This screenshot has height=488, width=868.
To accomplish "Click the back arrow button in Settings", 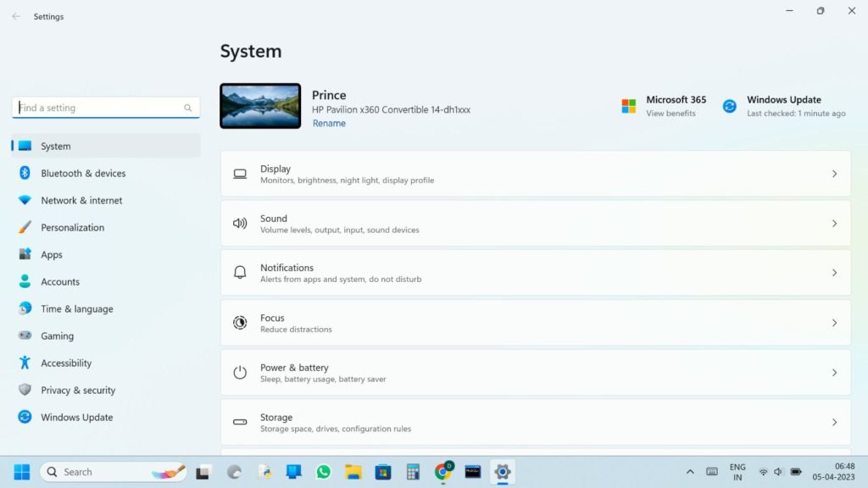I will [16, 16].
